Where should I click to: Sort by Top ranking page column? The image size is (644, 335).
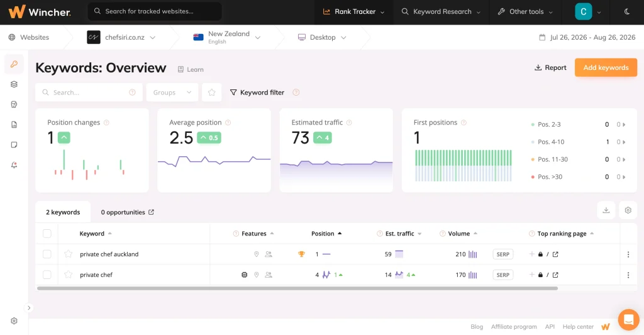click(x=565, y=234)
